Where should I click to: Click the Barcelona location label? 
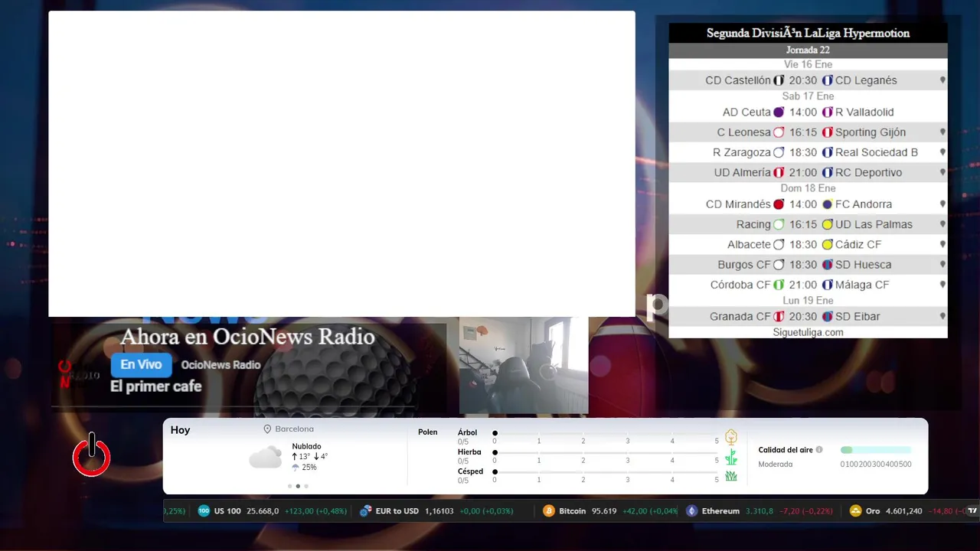294,429
